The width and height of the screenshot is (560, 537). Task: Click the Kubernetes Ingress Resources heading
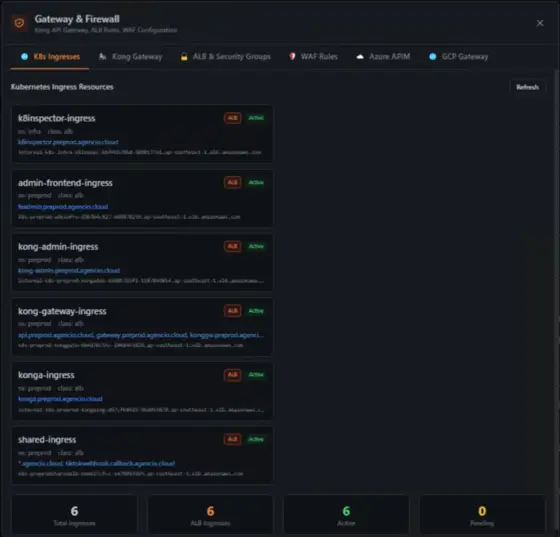click(x=62, y=87)
